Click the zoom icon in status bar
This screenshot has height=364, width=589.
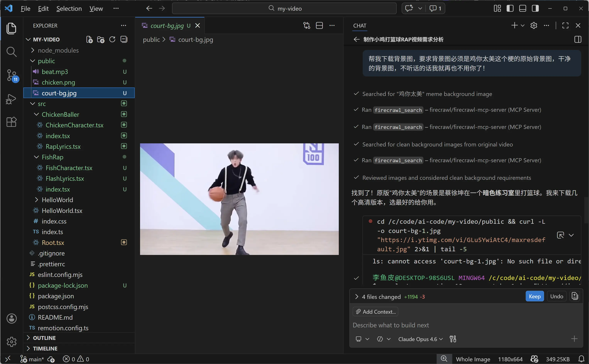(444, 359)
